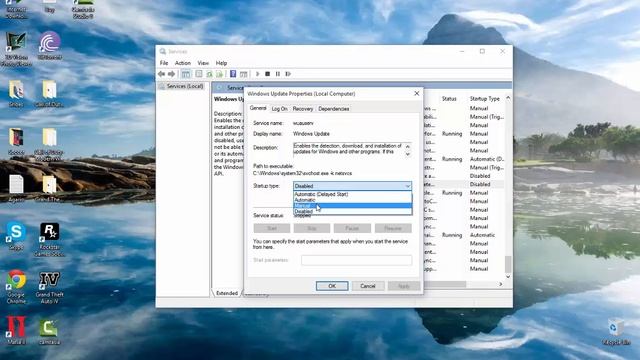The width and height of the screenshot is (640, 360).
Task: Switch to the Dependencies tab
Action: (x=333, y=109)
